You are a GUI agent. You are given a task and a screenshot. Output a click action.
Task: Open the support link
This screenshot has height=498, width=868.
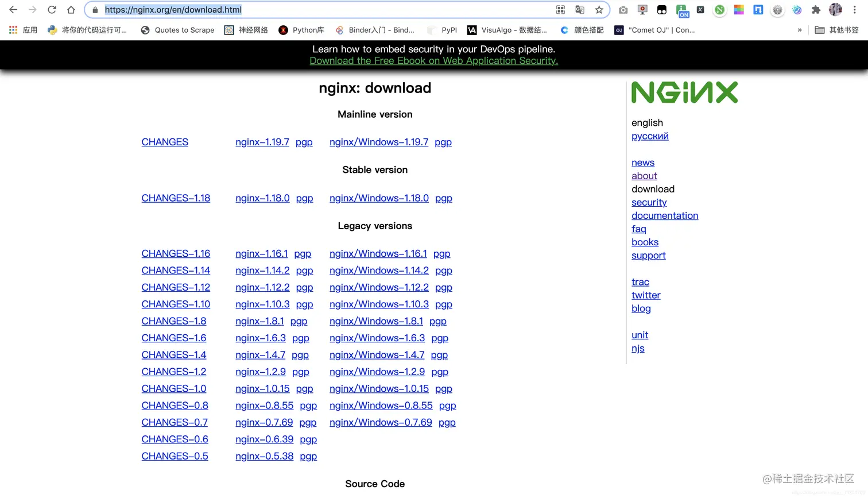pyautogui.click(x=649, y=255)
